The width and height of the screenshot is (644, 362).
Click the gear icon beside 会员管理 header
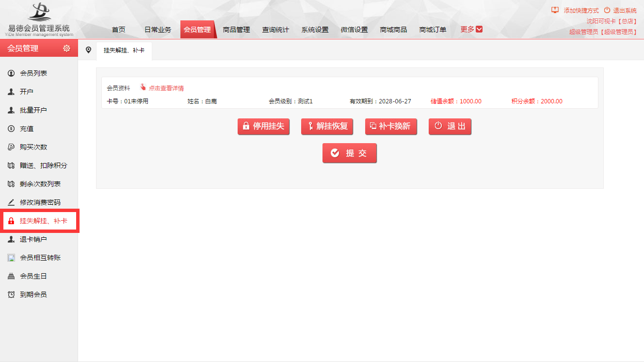coord(67,49)
